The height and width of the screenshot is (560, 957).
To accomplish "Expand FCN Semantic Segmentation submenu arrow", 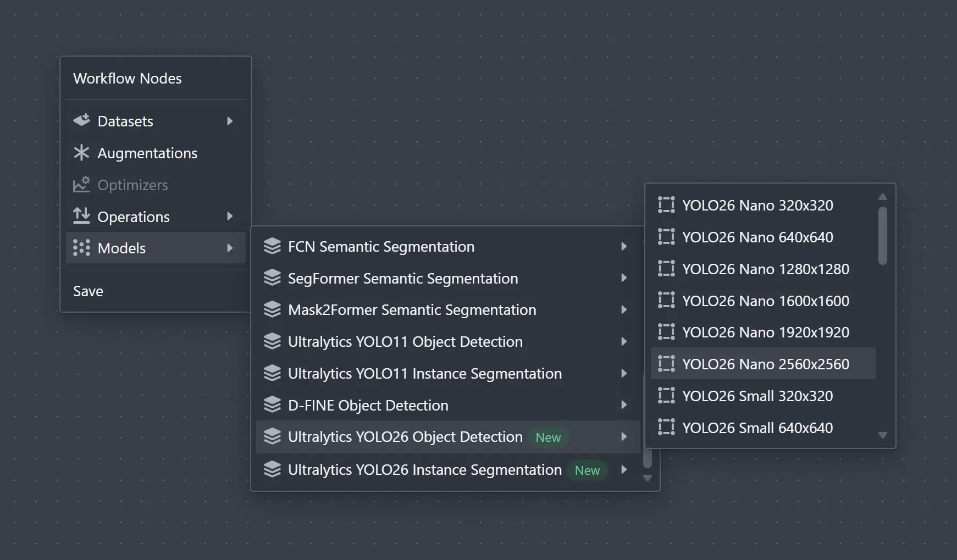I will [x=624, y=246].
